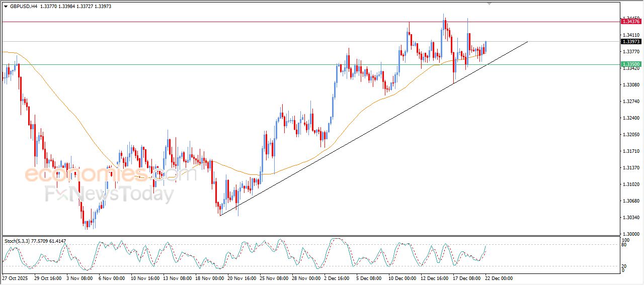Click the GBPUSD,H4 symbol title text
The image size is (644, 285).
24,6
